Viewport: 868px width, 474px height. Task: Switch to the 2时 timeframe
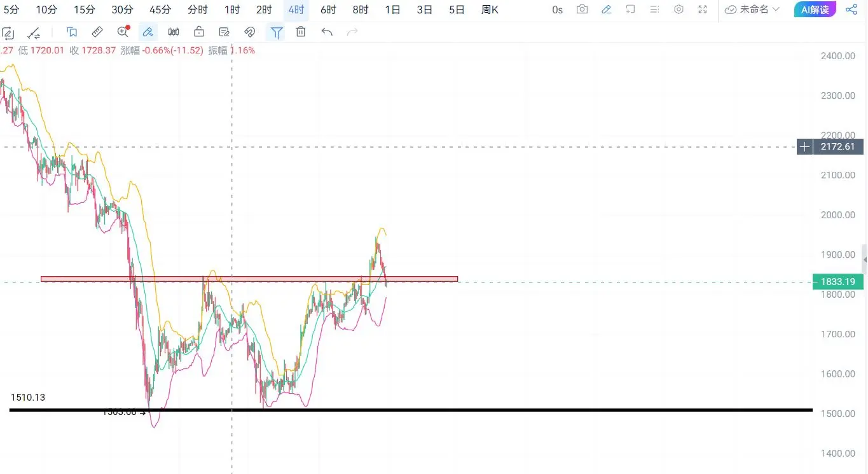tap(264, 10)
